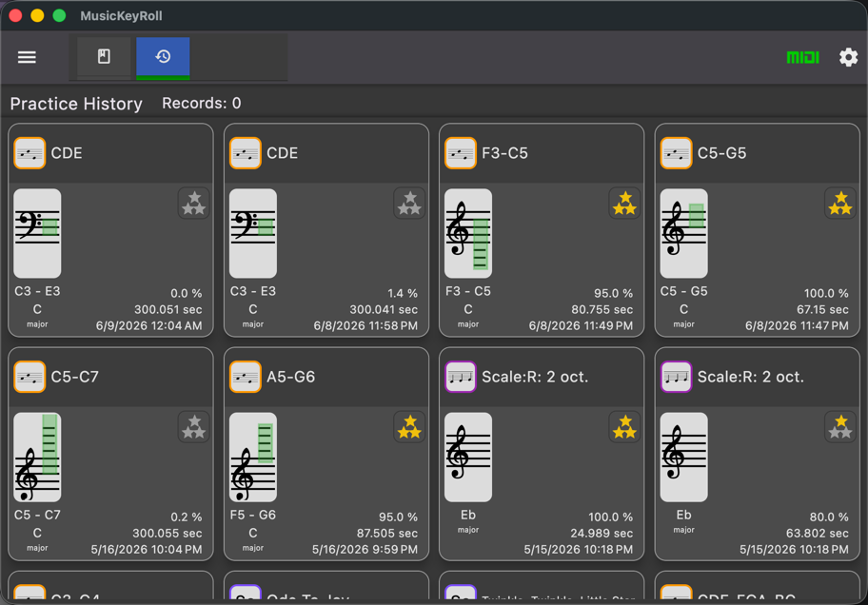Image resolution: width=868 pixels, height=605 pixels.
Task: Select the 'C5-C7' card title
Action: pos(75,377)
